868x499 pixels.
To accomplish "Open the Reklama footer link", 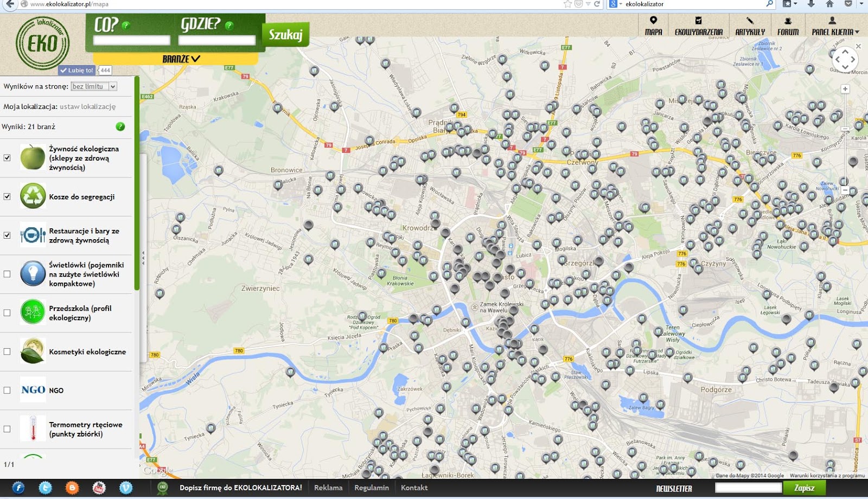I will click(328, 488).
